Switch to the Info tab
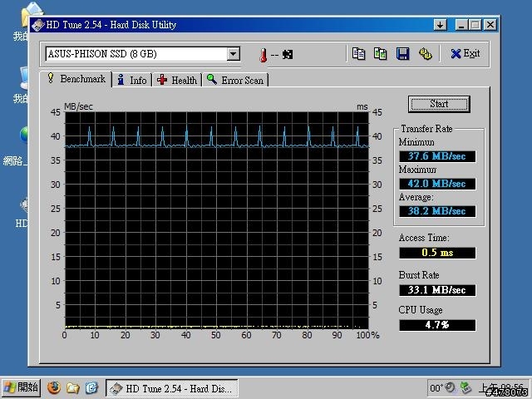The image size is (532, 399). pyautogui.click(x=131, y=80)
